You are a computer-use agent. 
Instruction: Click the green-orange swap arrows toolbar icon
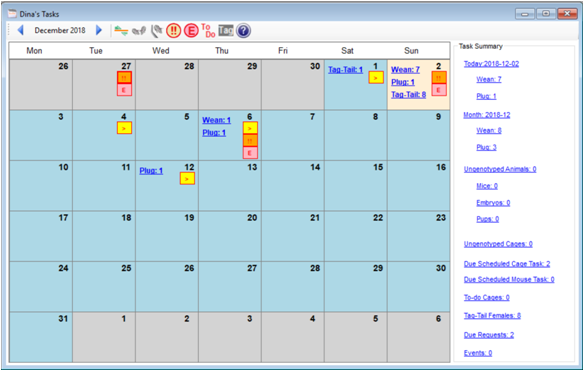point(121,31)
